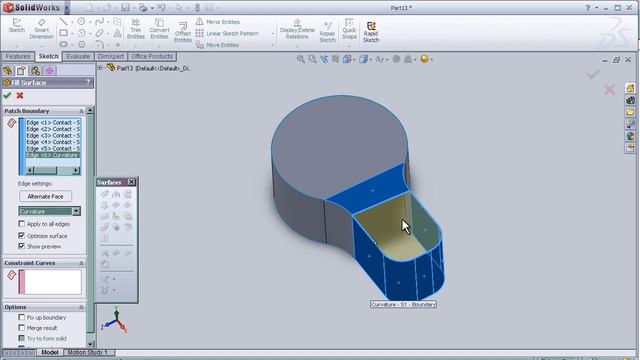Pick the Arc sketch tool
This screenshot has width=640, height=360.
tap(81, 33)
